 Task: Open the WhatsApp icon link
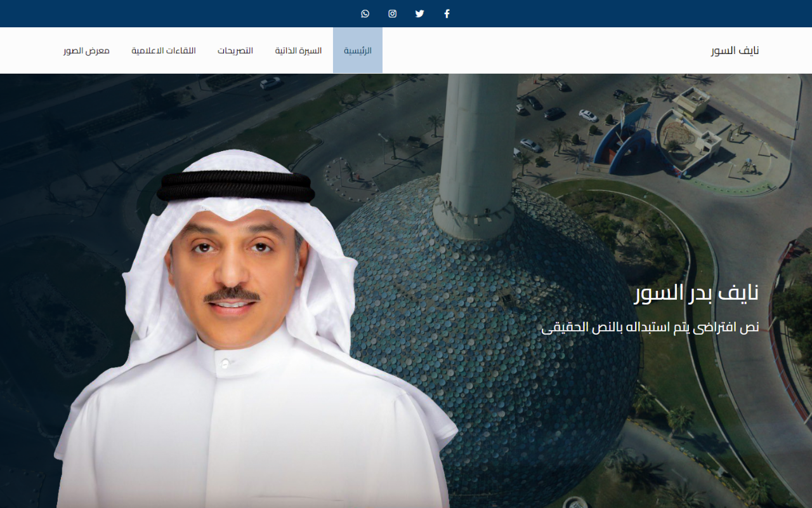tap(365, 13)
